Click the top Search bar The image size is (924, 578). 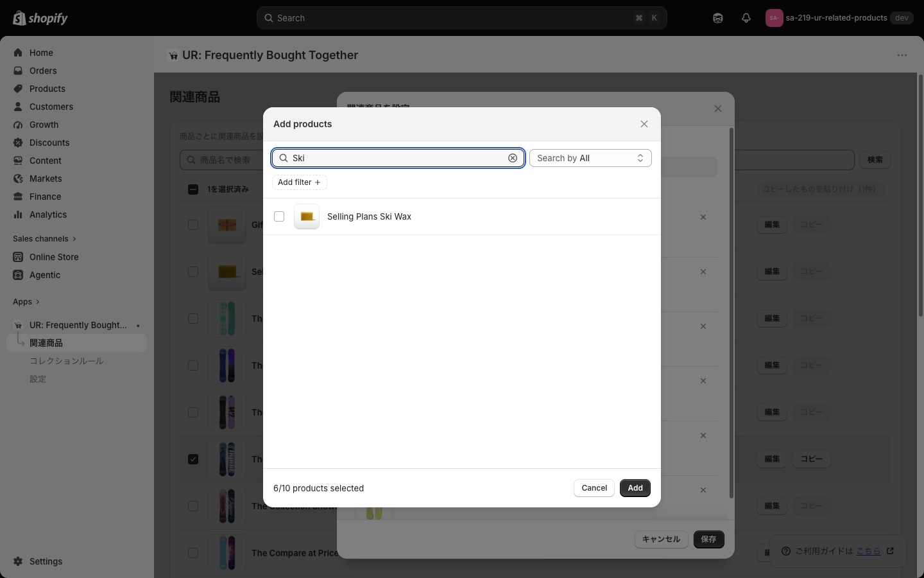(x=462, y=18)
